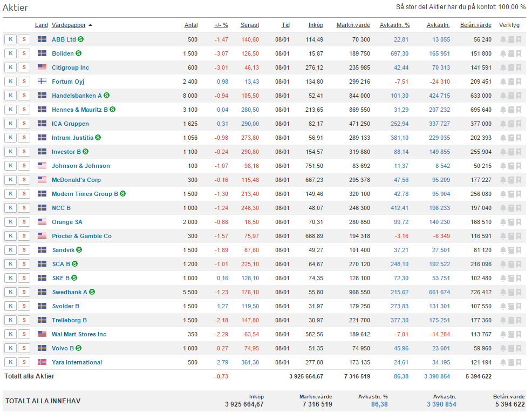This screenshot has height=413, width=532.
Task: Sort by the Tid column header
Action: 285,25
